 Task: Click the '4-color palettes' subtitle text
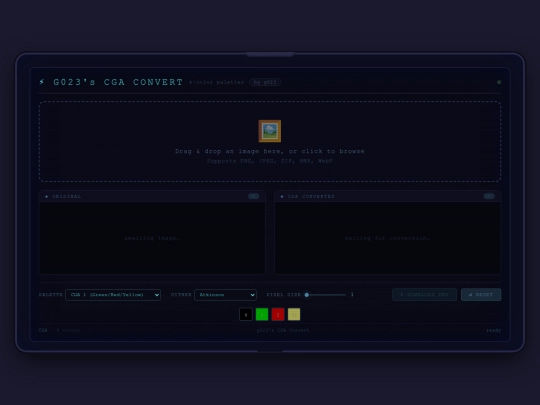click(217, 82)
